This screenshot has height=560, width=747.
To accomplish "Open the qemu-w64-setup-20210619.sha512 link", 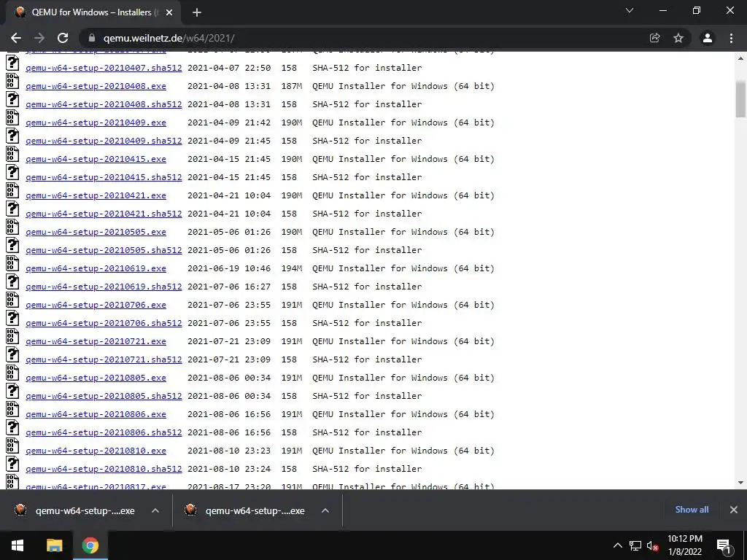I will [104, 287].
